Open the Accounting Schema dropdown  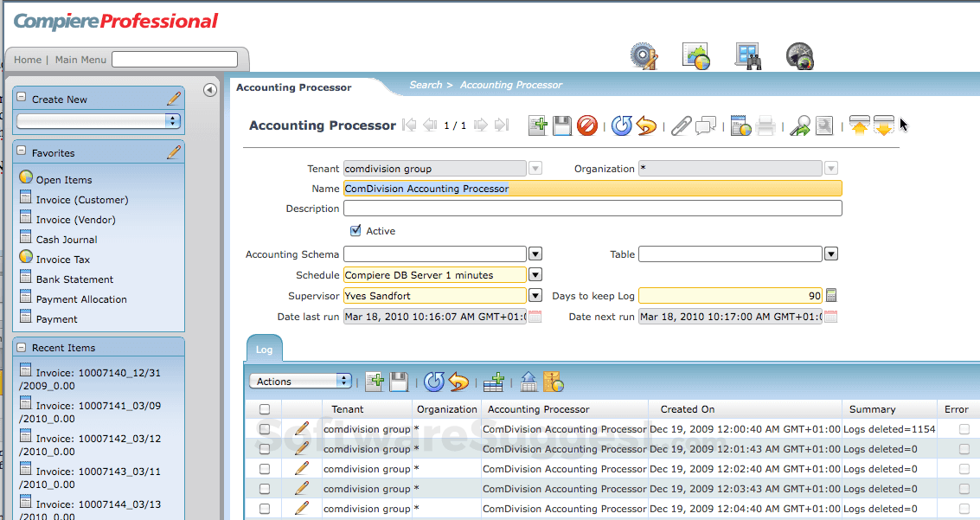click(535, 254)
